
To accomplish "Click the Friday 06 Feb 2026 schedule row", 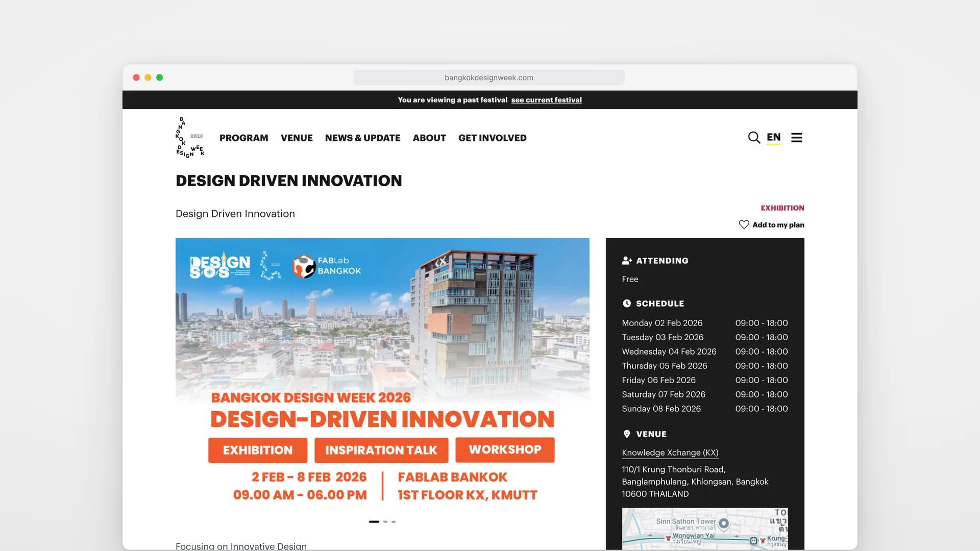I will (705, 380).
